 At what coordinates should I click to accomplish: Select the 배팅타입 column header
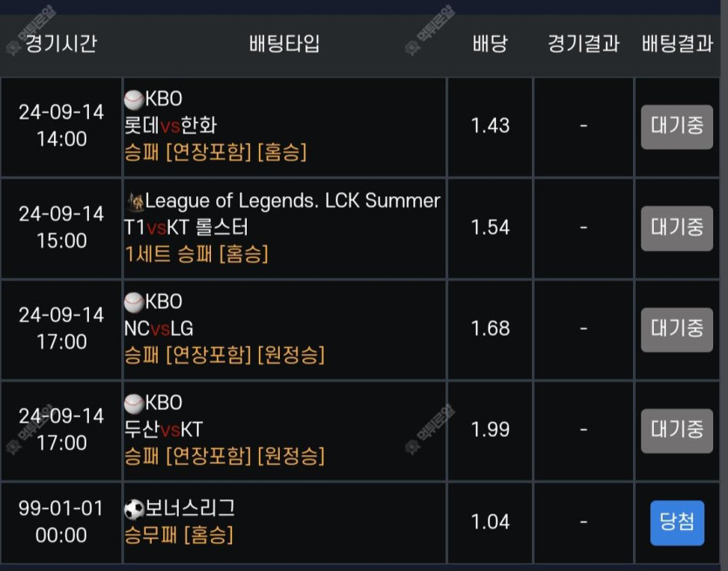point(284,44)
